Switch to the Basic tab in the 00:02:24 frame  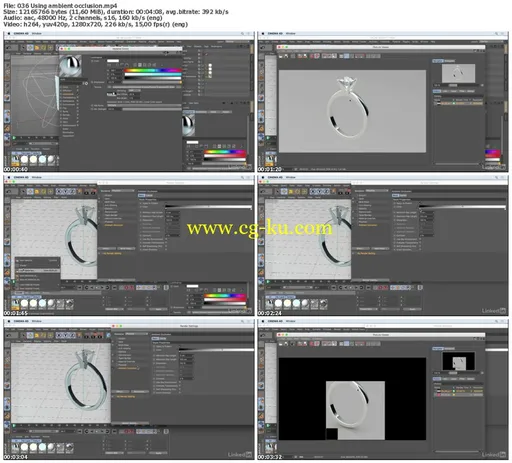pos(396,196)
